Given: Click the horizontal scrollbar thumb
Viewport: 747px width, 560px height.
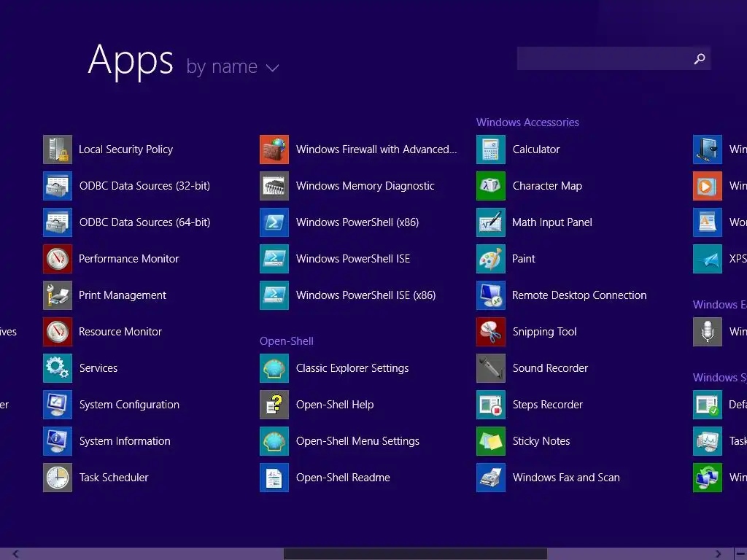Looking at the screenshot, I should 415,554.
